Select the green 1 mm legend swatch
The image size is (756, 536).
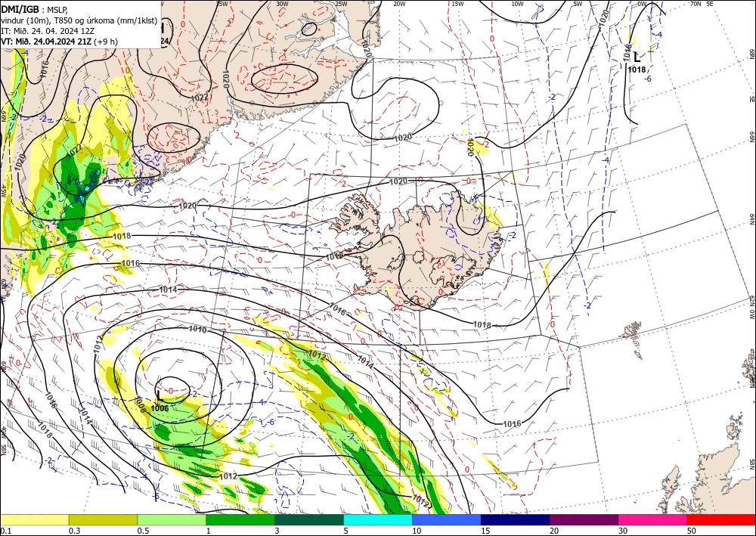point(240,519)
